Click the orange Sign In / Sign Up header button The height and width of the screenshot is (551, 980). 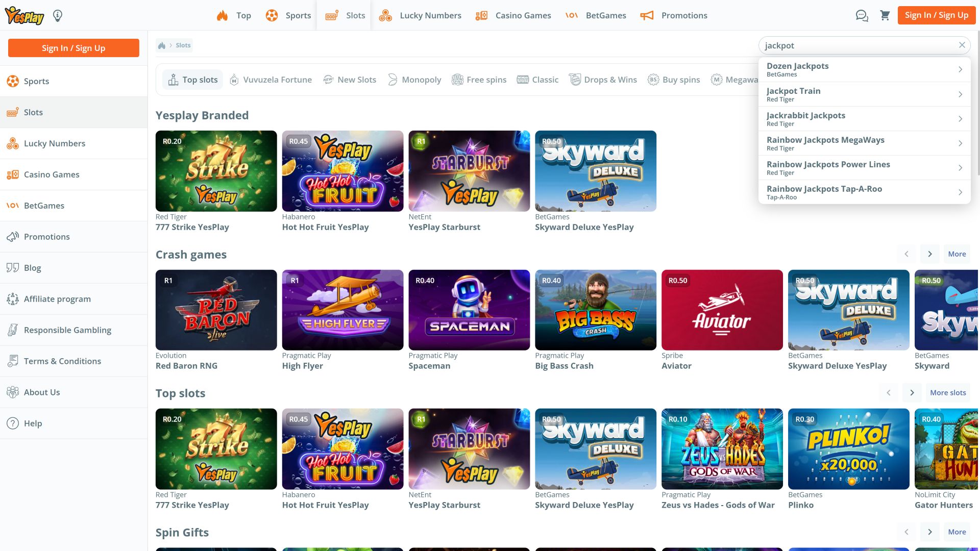(x=937, y=15)
